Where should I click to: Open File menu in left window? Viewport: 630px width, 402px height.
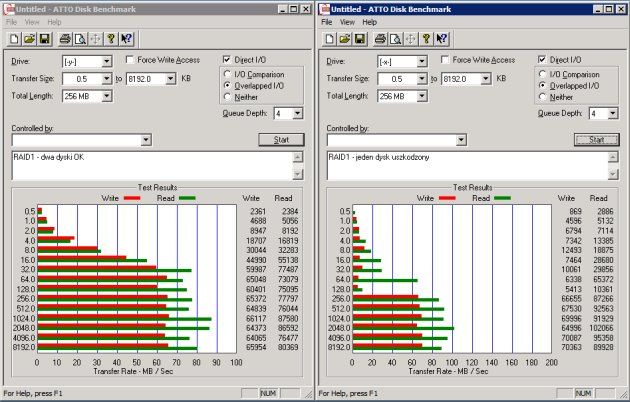click(x=11, y=22)
